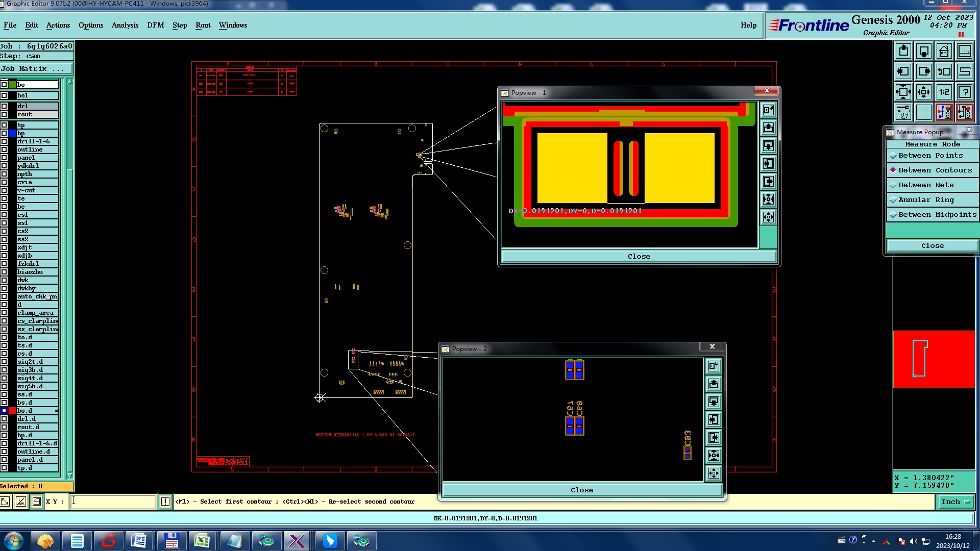Click the previous view undo icon
The width and height of the screenshot is (980, 551).
[x=944, y=72]
